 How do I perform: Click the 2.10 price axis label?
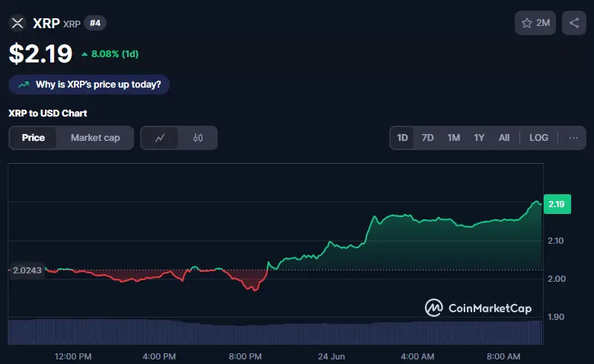[x=556, y=241]
